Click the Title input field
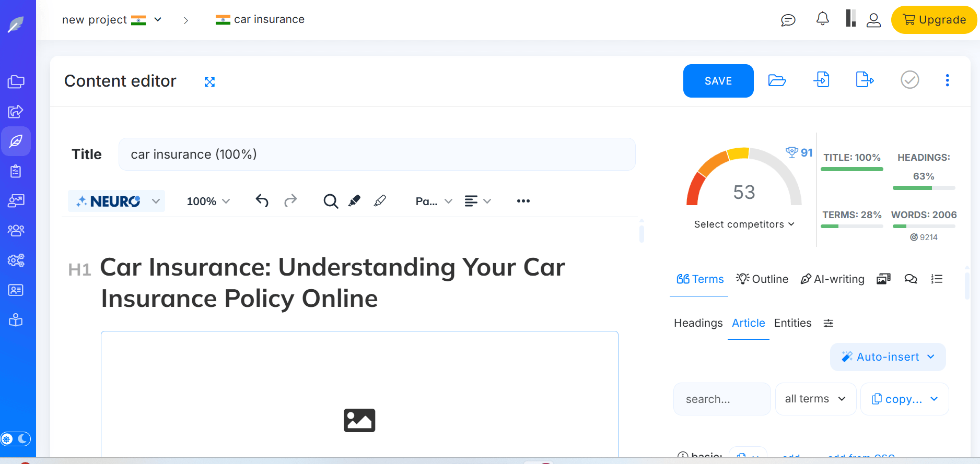 pyautogui.click(x=377, y=154)
